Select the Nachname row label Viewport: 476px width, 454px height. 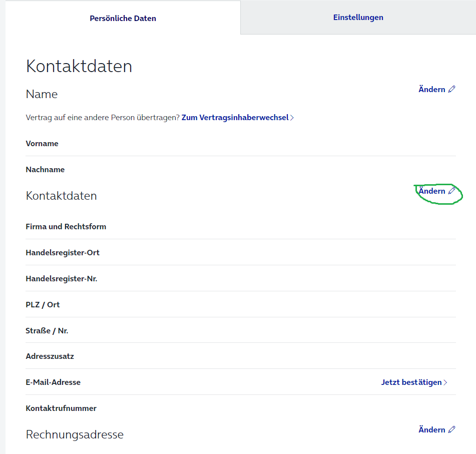click(x=45, y=170)
